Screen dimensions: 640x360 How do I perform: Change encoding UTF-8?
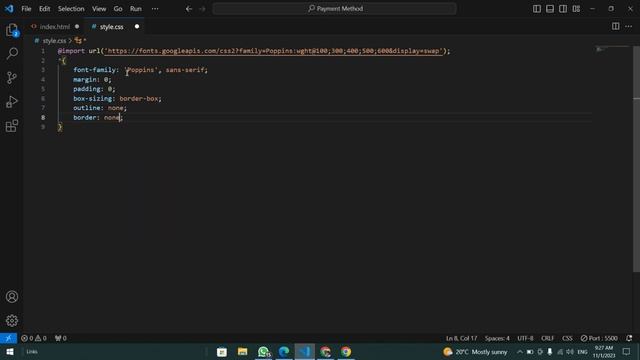click(525, 338)
